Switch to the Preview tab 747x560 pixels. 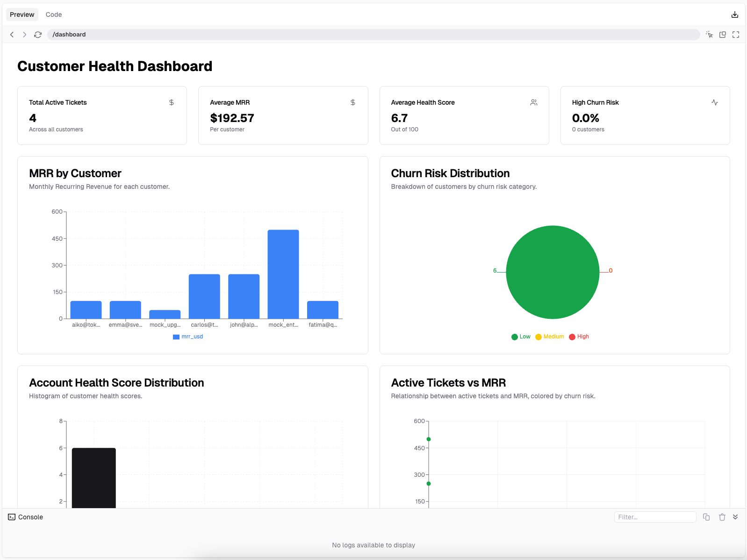22,14
